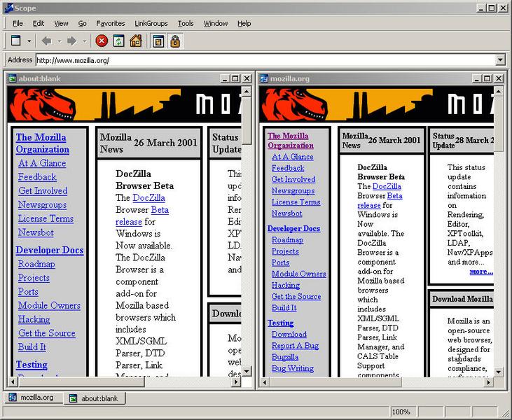Open 'Get Involved' link in about:blank window
Screen dimensions: 512x420
pyautogui.click(x=43, y=190)
